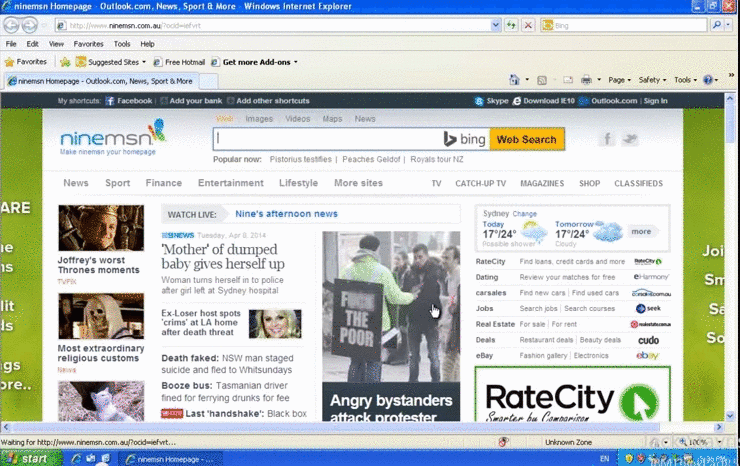Switch search to Videos tab
Screen dimensions: 740x466
click(x=297, y=119)
